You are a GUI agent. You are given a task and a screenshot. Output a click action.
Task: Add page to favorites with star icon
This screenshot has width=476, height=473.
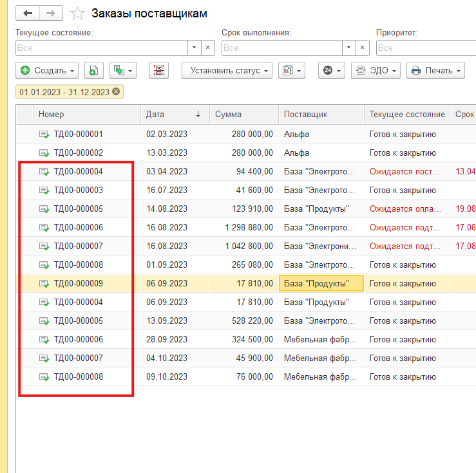pyautogui.click(x=77, y=13)
